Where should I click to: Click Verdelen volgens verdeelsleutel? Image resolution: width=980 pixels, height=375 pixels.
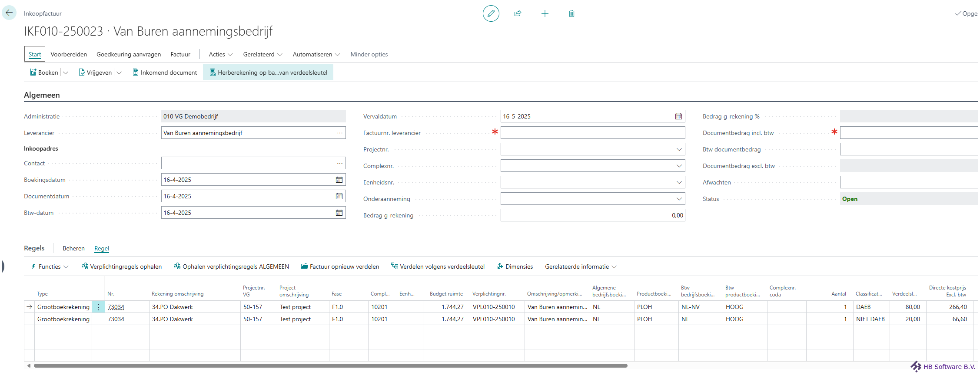[438, 266]
